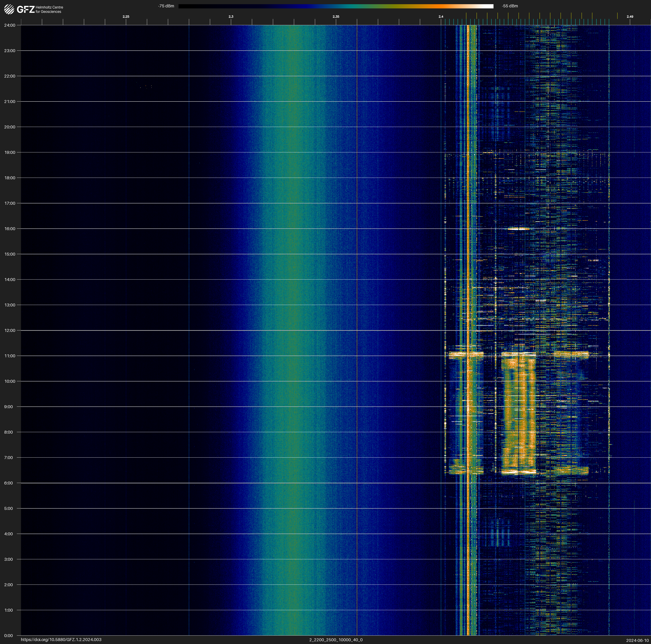Click the 21:00 time axis label
Screen dimensions: 651x644
(x=10, y=102)
